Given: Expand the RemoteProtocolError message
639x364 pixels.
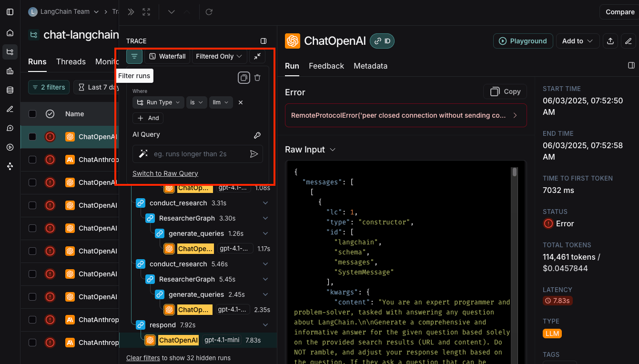Looking at the screenshot, I should click(406, 115).
